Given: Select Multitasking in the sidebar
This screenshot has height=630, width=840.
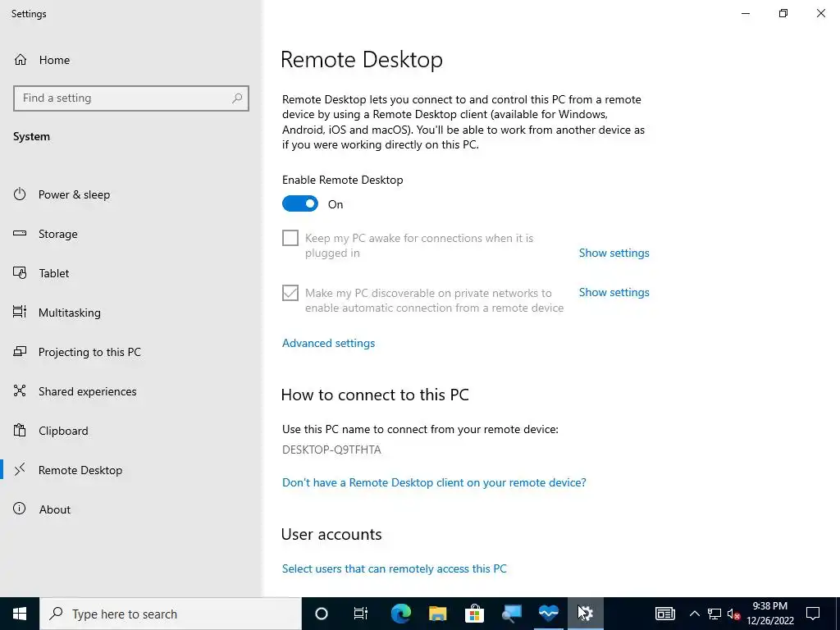Looking at the screenshot, I should coord(69,313).
